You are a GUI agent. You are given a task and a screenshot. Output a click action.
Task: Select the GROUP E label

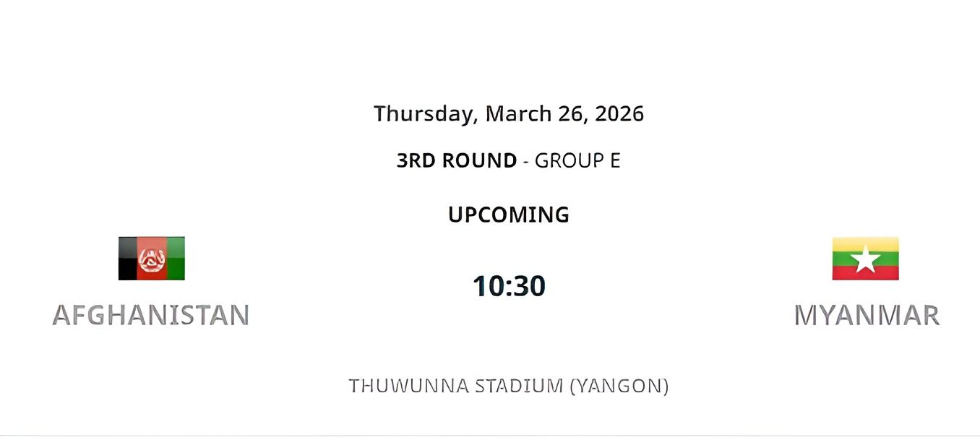pyautogui.click(x=577, y=160)
